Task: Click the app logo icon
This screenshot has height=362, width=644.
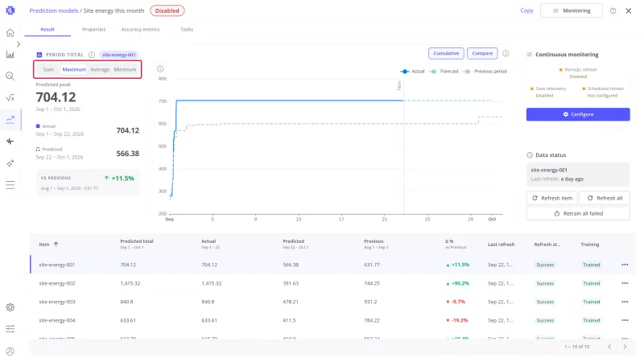Action: coord(10,10)
